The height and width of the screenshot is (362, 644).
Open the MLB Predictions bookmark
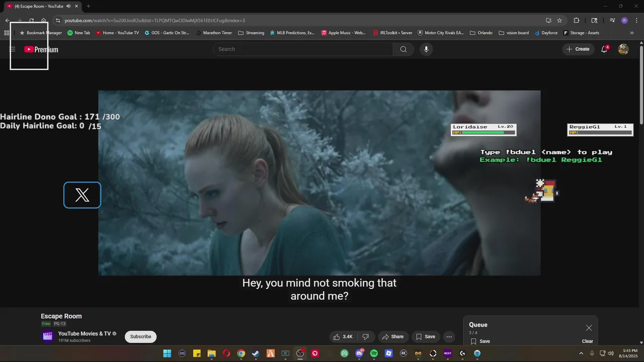click(x=292, y=33)
